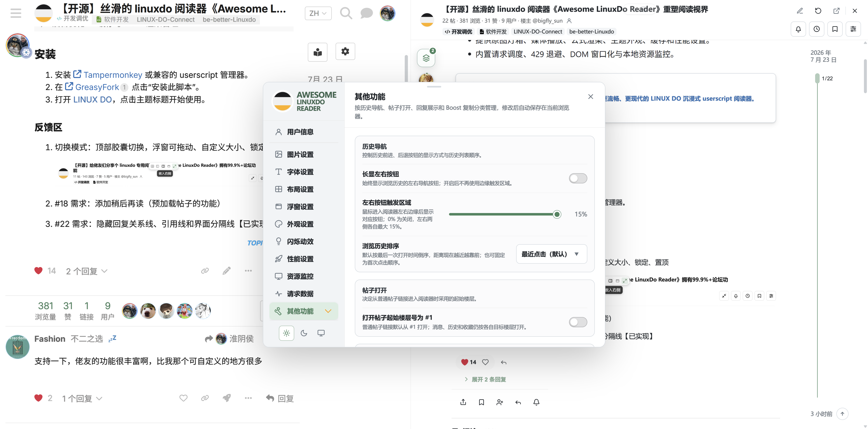Switch to light theme sun icon
Screen dimensions: 868x429
point(286,333)
